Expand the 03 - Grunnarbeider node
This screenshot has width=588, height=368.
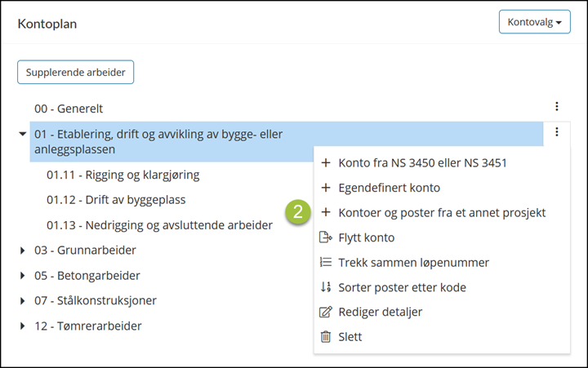(x=23, y=251)
